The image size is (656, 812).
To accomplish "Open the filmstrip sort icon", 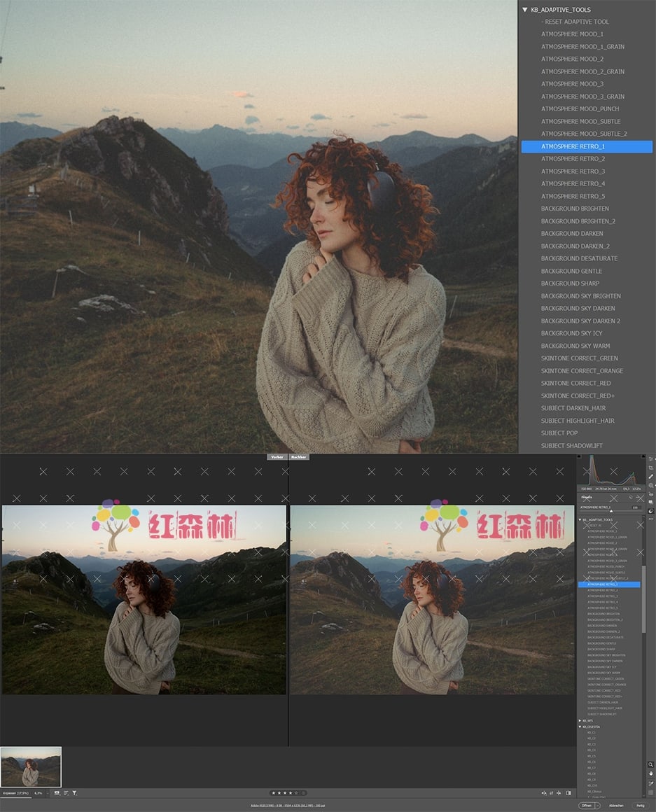I will 66,793.
